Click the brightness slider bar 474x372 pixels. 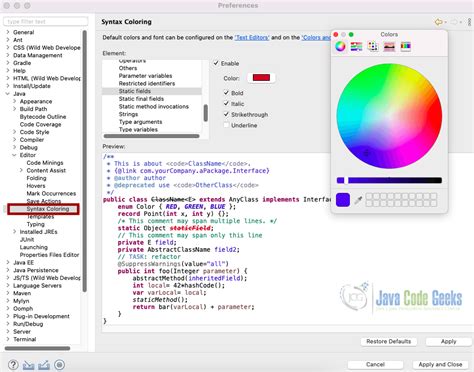tap(389, 180)
